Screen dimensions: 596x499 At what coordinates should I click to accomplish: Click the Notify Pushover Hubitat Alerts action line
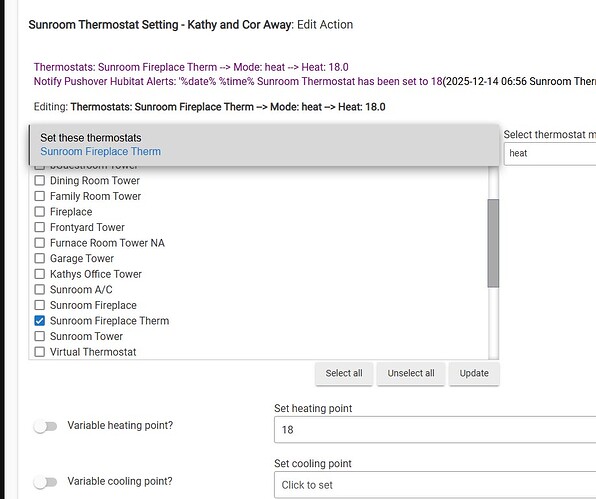[x=315, y=81]
